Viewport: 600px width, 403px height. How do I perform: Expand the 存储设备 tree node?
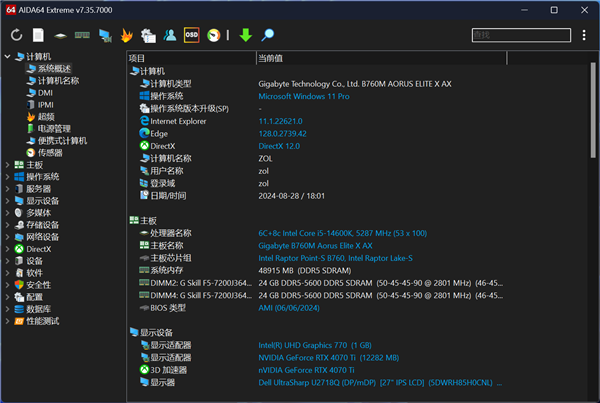click(7, 225)
